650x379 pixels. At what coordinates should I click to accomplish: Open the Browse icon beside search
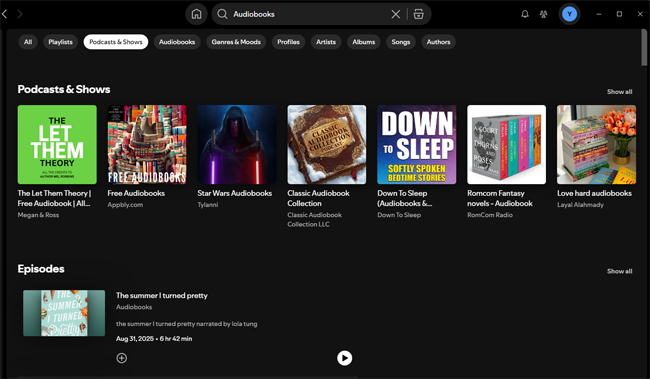pos(419,14)
